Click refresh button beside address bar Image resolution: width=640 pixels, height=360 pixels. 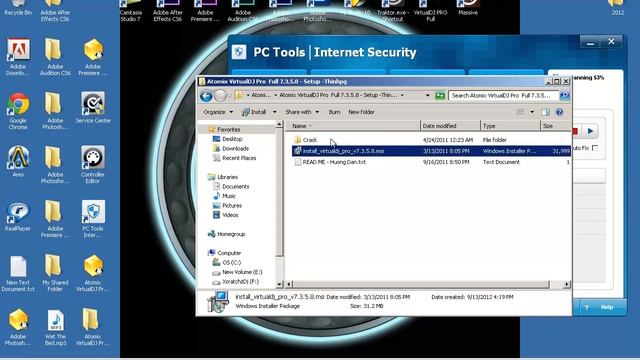coord(440,96)
